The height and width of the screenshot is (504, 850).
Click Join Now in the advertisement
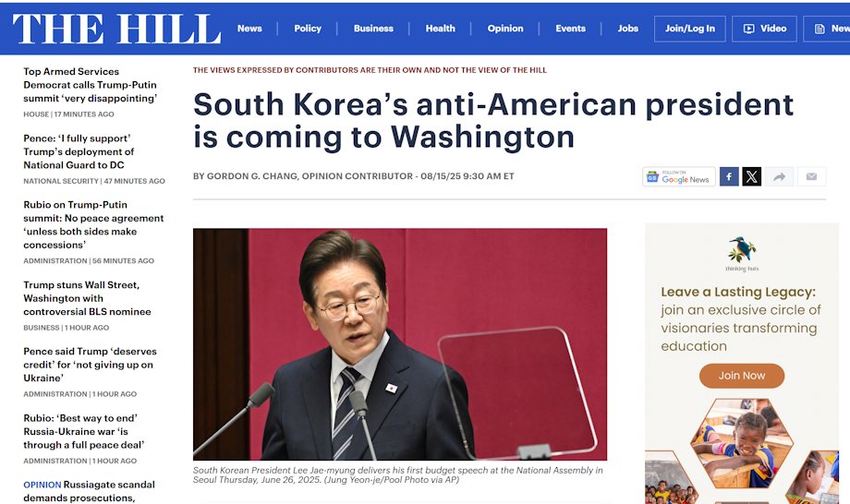pos(742,376)
